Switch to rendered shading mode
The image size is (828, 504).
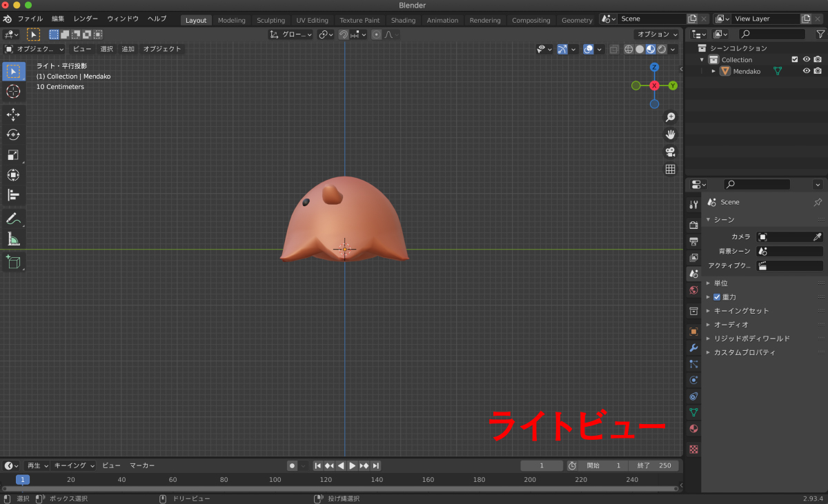662,49
